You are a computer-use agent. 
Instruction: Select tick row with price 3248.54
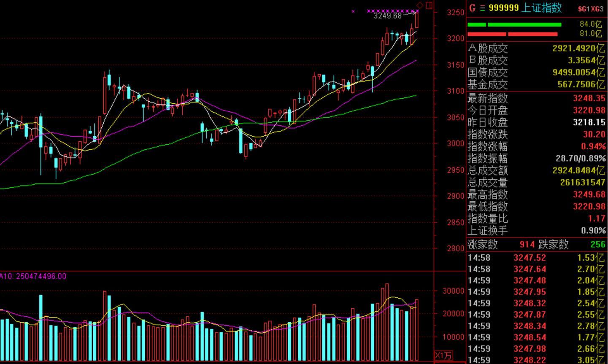(x=537, y=337)
